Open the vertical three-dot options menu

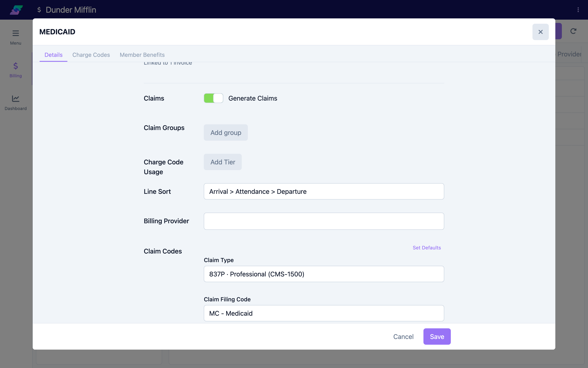(x=578, y=10)
